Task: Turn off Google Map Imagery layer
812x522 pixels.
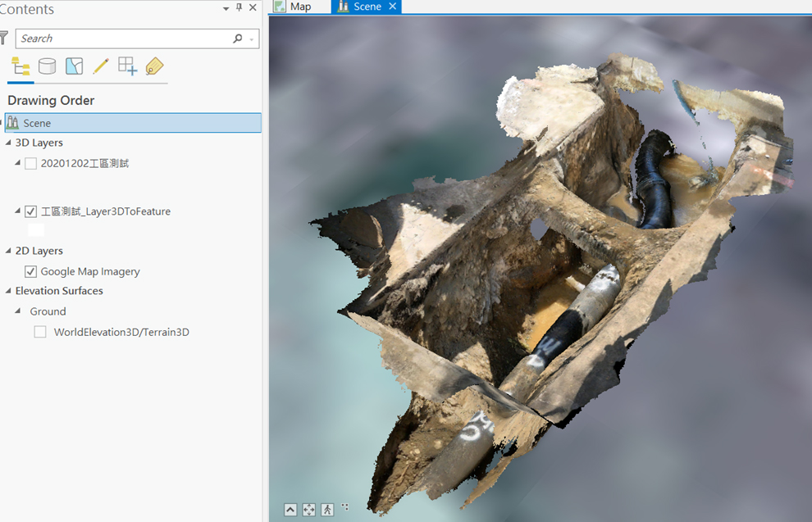Action: [x=31, y=272]
